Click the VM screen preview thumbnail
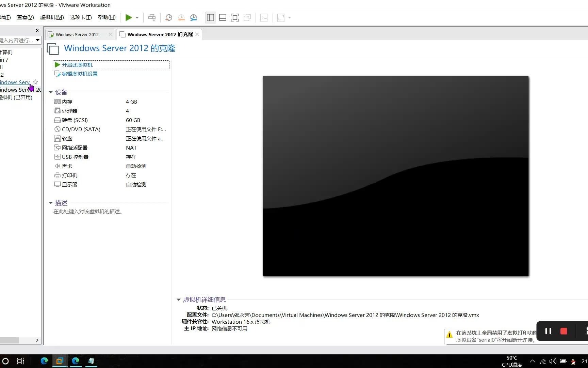This screenshot has width=588, height=368. tap(395, 176)
